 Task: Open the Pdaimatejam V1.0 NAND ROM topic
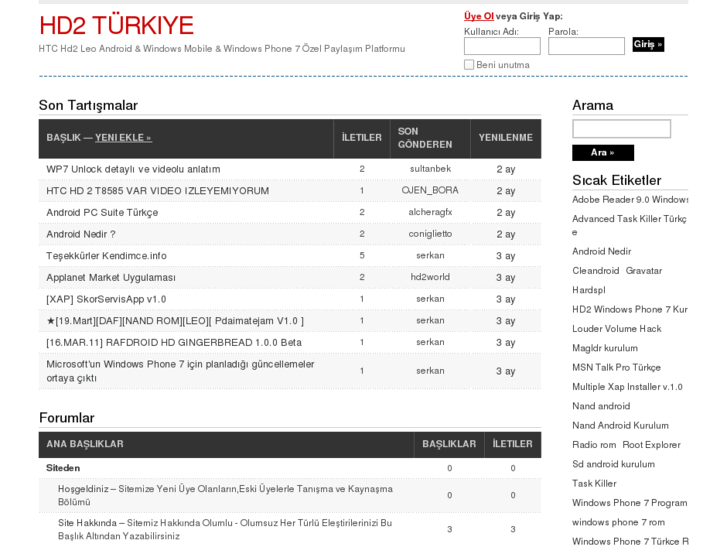tap(175, 321)
